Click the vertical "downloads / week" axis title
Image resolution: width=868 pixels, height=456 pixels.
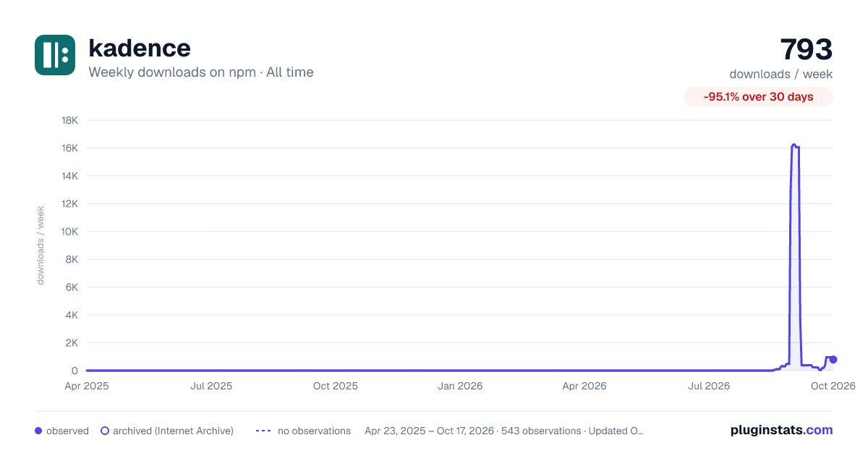point(41,245)
